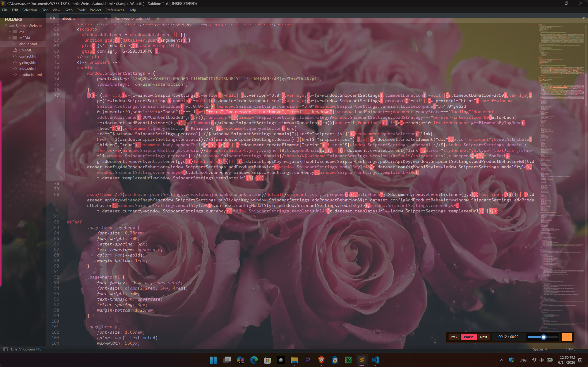Open products.html in the sidebar

pos(30,75)
